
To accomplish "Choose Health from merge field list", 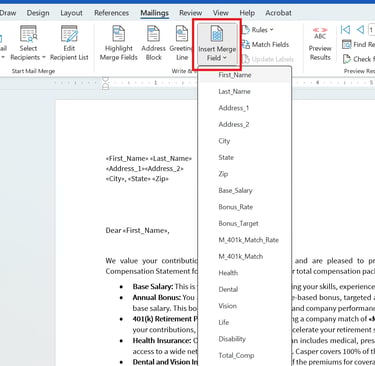I will pos(245,273).
